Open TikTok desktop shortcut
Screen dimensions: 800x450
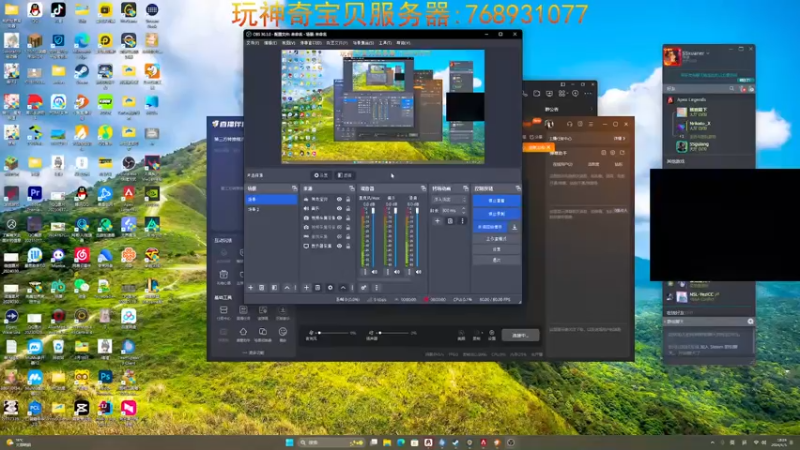point(58,10)
